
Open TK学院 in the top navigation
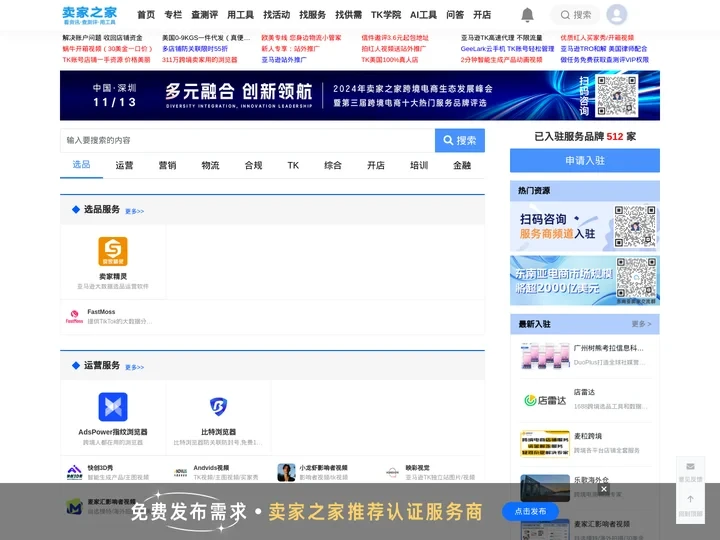coord(386,15)
